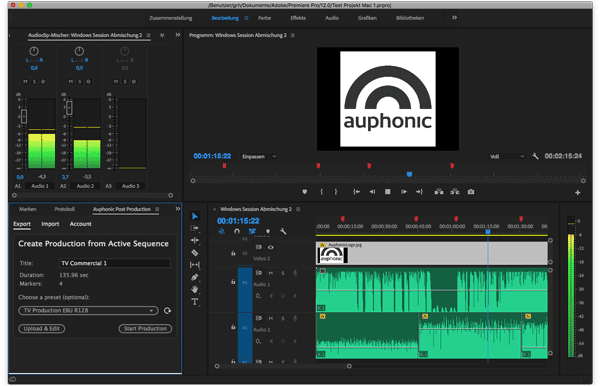Show more workspaces with double chevron
The width and height of the screenshot is (600, 386).
[x=454, y=18]
